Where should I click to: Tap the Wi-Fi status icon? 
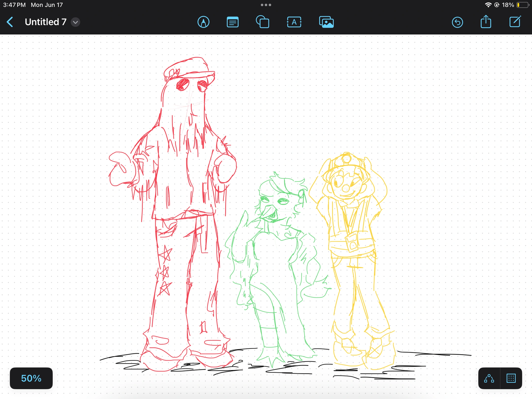pos(488,5)
